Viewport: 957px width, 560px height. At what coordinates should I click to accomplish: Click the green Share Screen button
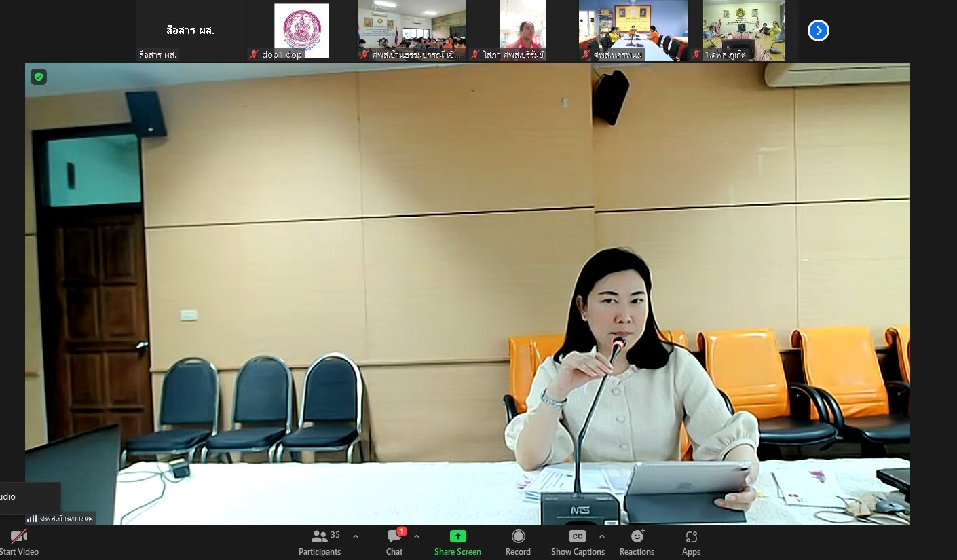457,543
